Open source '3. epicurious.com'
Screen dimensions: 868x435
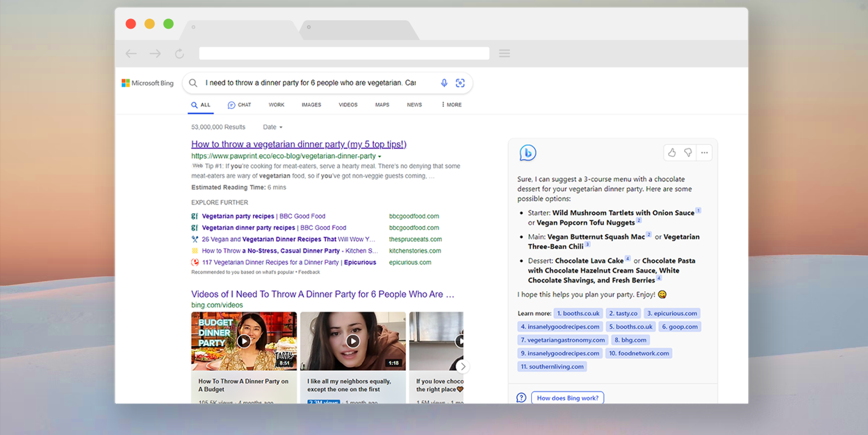(672, 314)
